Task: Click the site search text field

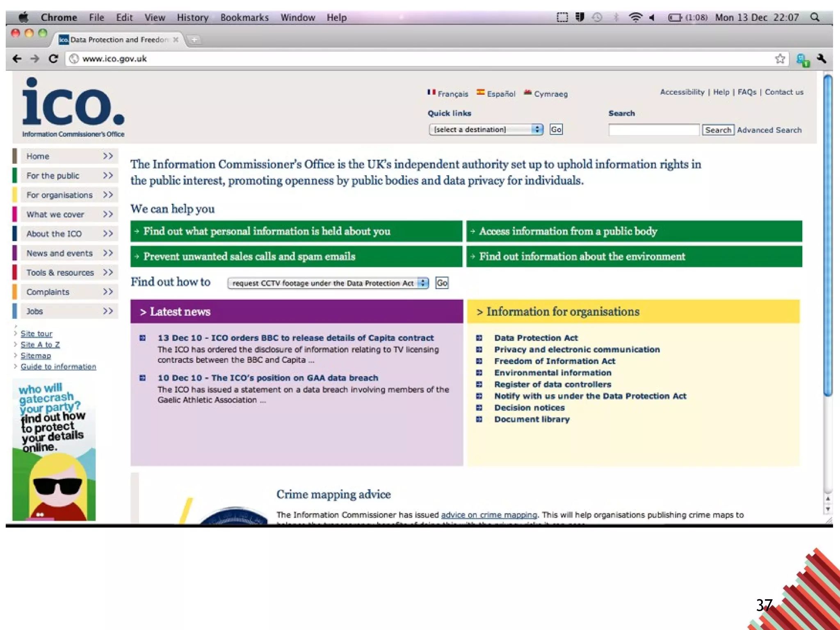Action: pos(654,130)
